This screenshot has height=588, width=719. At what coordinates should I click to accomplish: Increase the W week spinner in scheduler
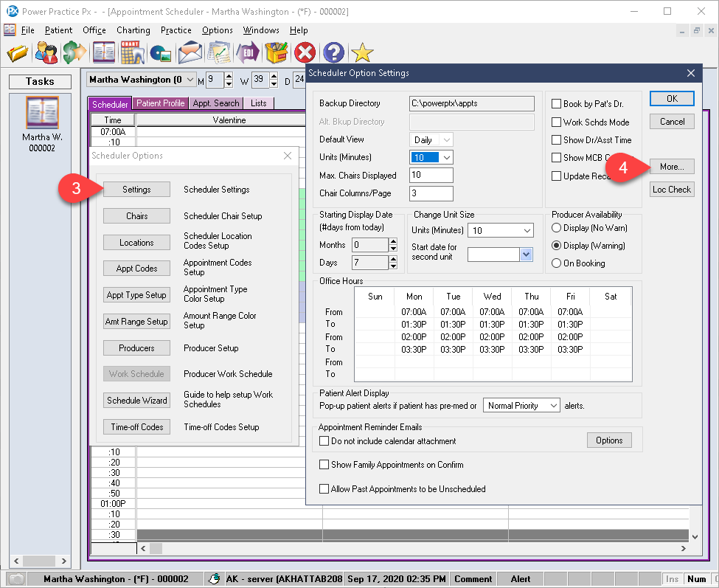[x=274, y=76]
